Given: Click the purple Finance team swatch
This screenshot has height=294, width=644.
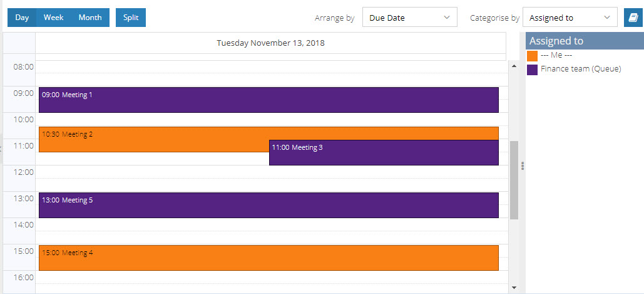Looking at the screenshot, I should tap(533, 70).
